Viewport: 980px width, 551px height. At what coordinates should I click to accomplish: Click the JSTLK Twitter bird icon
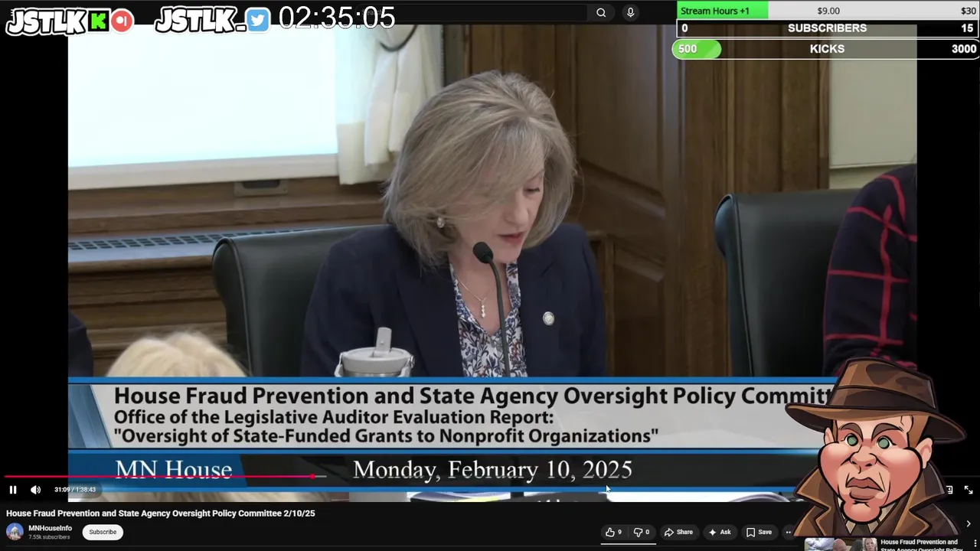[258, 20]
